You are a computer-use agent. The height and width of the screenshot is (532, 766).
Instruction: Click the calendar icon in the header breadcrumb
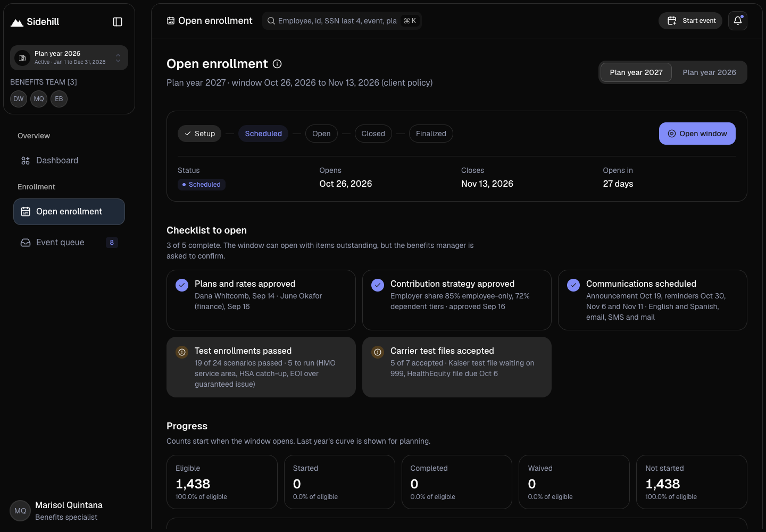(171, 21)
